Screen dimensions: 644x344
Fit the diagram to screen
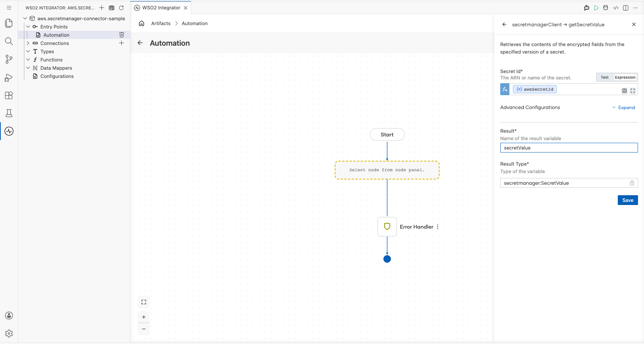click(x=144, y=302)
